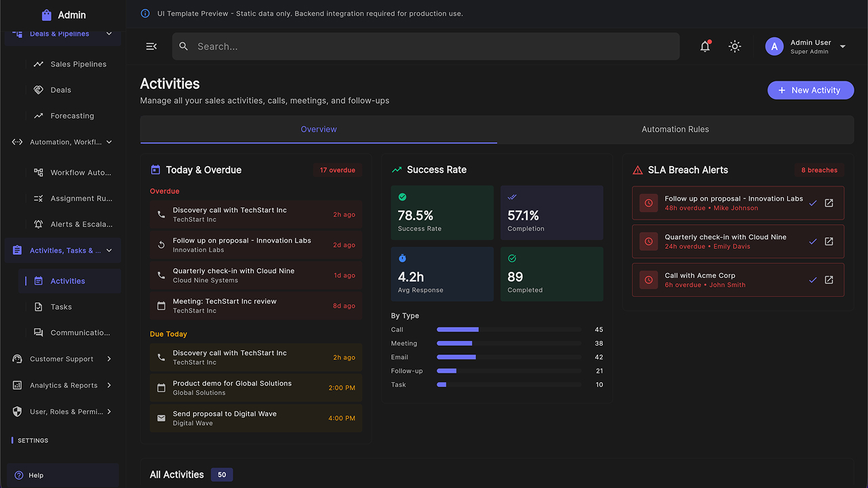Click the Follow-up type progress bar
Image resolution: width=868 pixels, height=488 pixels.
(x=509, y=371)
